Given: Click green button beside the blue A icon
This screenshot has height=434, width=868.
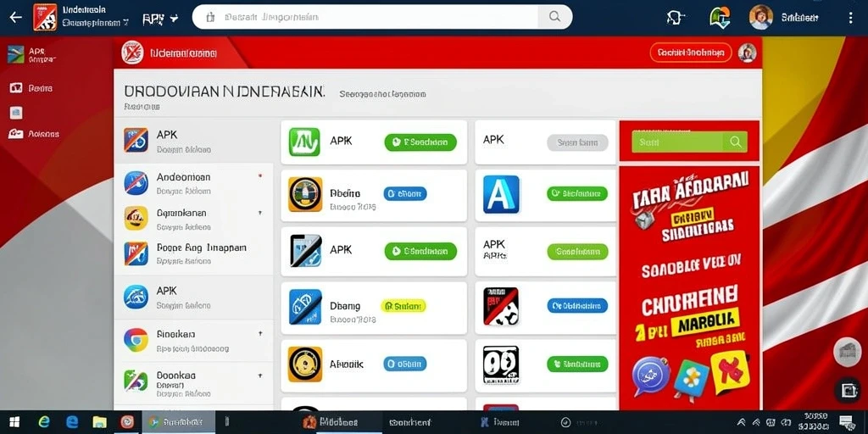Looking at the screenshot, I should [x=577, y=193].
